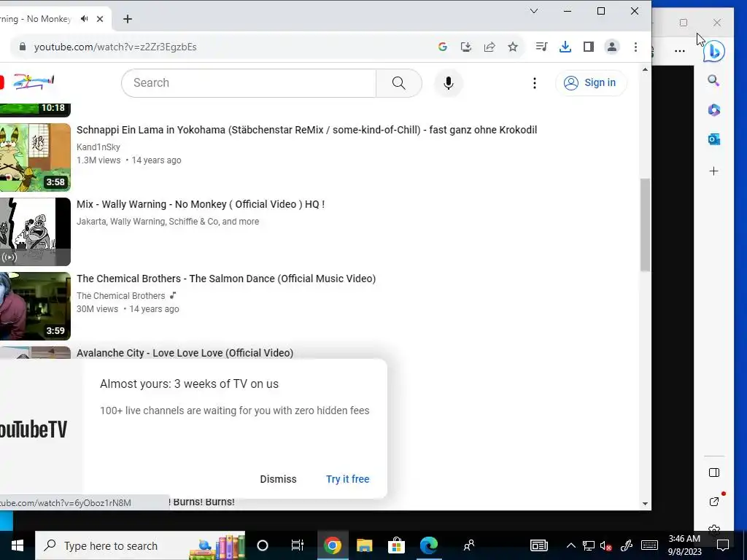
Task: Click the Google icon in the address bar
Action: (x=443, y=47)
